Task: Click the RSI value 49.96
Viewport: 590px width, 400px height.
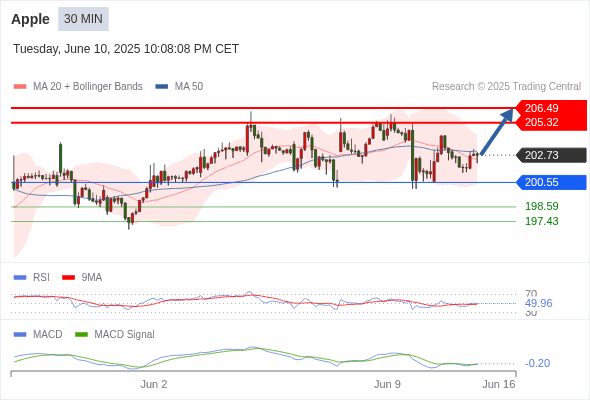Action: tap(538, 303)
